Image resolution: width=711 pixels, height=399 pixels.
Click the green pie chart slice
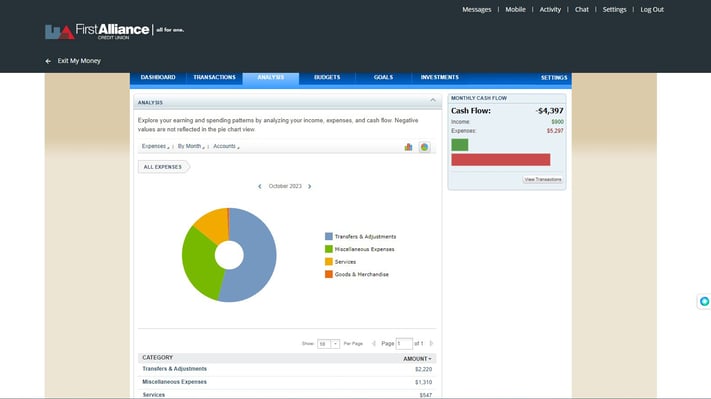click(x=200, y=263)
